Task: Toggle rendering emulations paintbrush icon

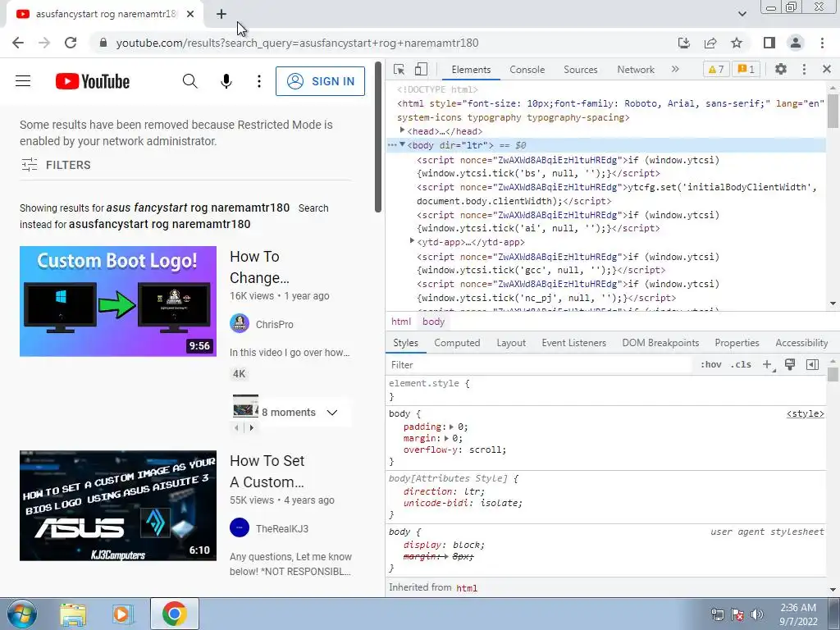Action: (790, 365)
